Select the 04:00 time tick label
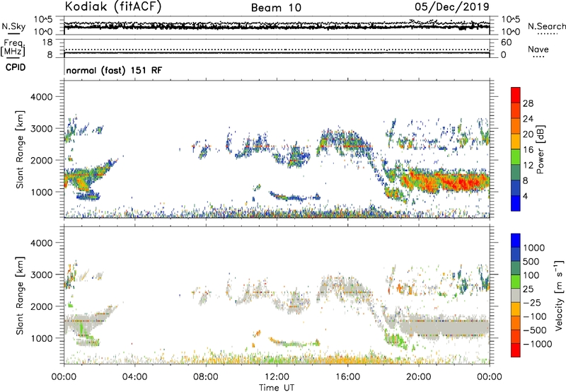The height and width of the screenshot is (392, 566). pos(134,377)
